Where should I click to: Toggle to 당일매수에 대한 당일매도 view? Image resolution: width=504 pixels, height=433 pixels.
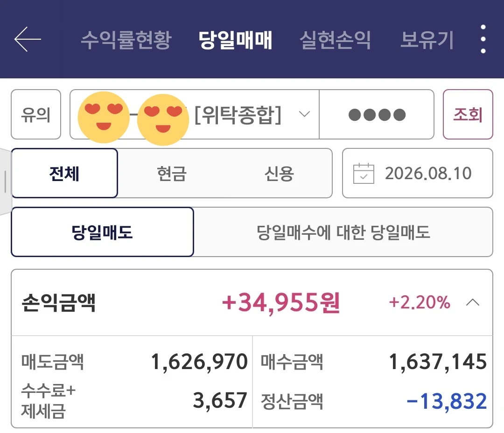pyautogui.click(x=343, y=232)
